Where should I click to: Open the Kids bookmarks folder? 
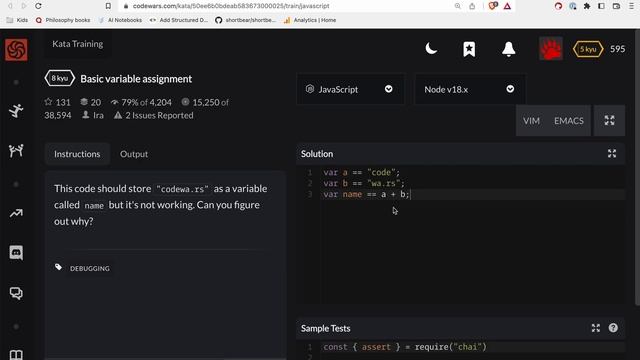[17, 20]
